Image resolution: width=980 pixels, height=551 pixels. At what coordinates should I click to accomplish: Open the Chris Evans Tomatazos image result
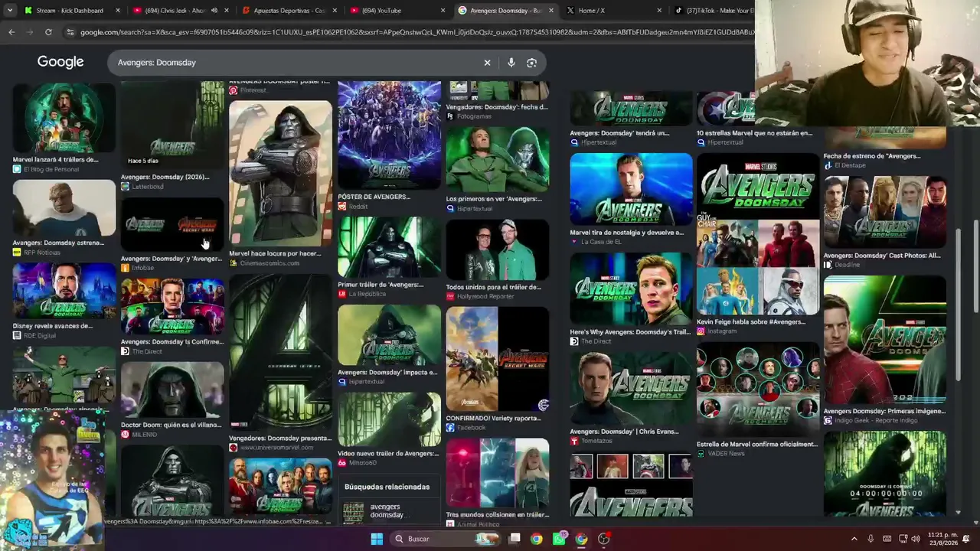[x=632, y=388]
